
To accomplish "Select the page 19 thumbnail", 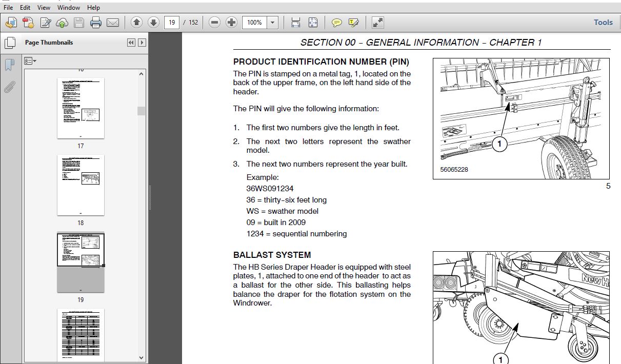I will point(81,262).
